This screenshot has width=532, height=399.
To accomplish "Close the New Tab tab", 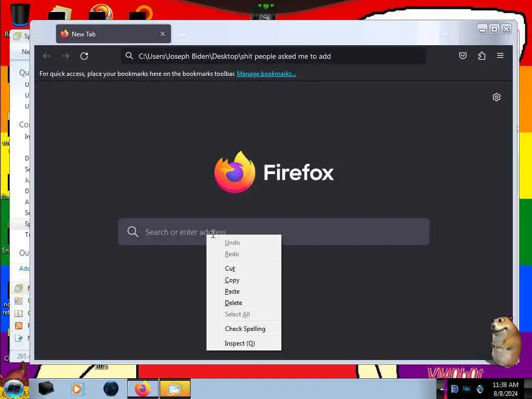I will point(163,34).
